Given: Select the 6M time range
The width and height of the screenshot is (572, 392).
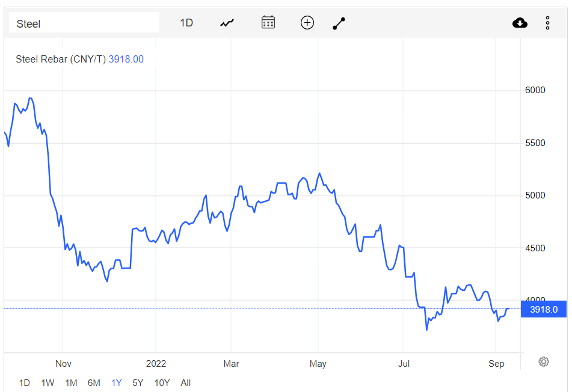Looking at the screenshot, I should click(x=94, y=383).
